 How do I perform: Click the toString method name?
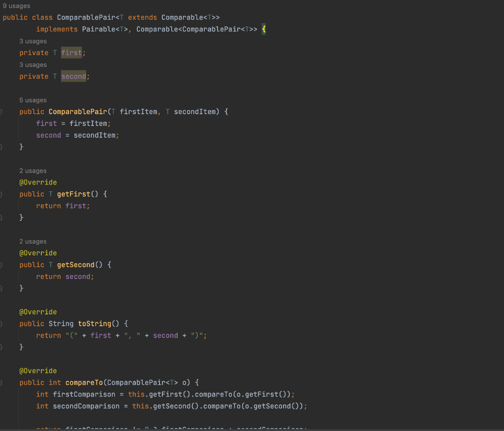coord(94,324)
